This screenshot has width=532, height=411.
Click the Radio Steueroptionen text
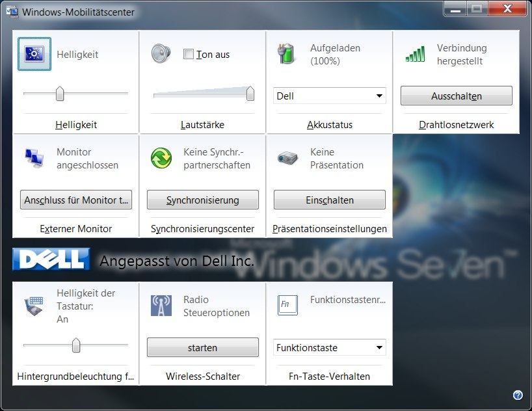pos(217,306)
